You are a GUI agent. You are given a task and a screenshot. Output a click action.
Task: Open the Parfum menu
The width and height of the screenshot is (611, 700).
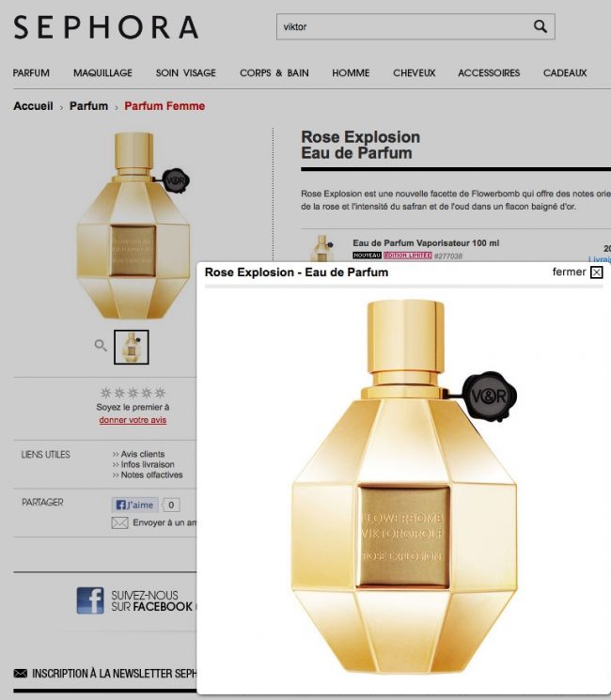point(31,72)
